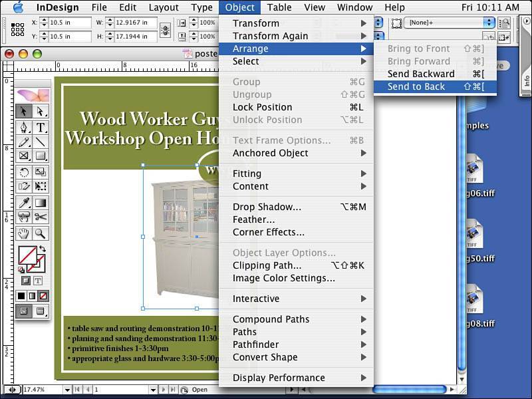Pick the Direct Selection tool
The image size is (532, 399).
coord(41,111)
